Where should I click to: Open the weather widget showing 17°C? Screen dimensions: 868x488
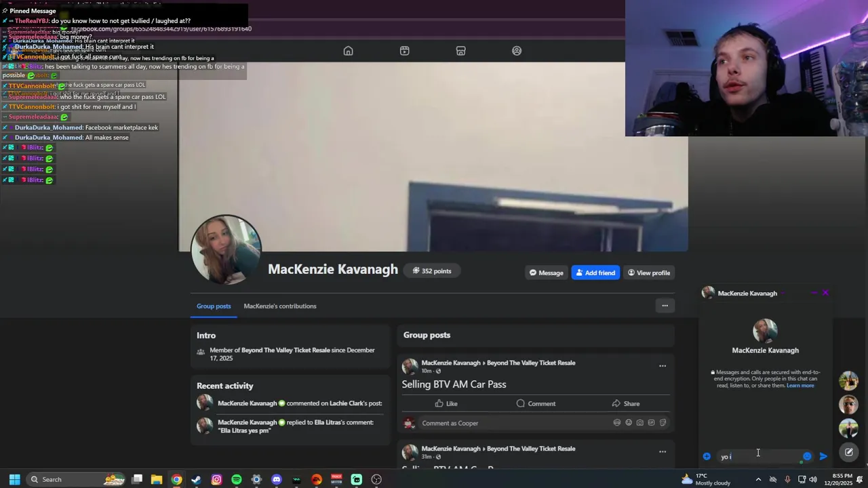(705, 479)
